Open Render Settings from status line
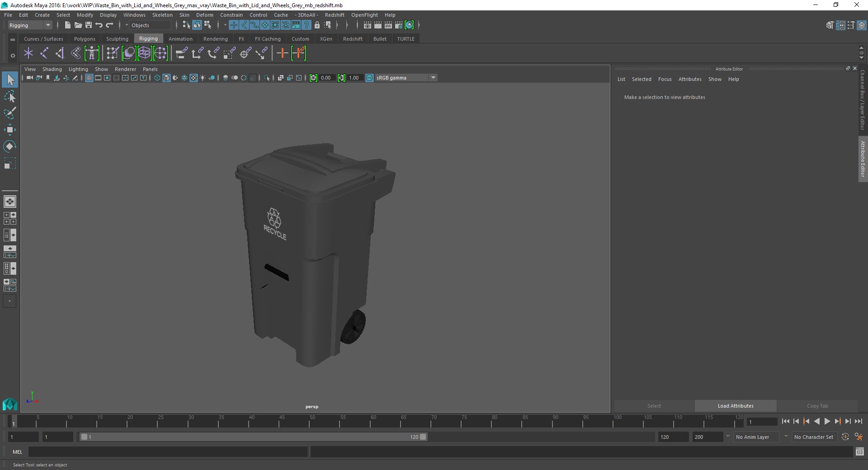Screen dimensions: 868x470 pos(399,25)
